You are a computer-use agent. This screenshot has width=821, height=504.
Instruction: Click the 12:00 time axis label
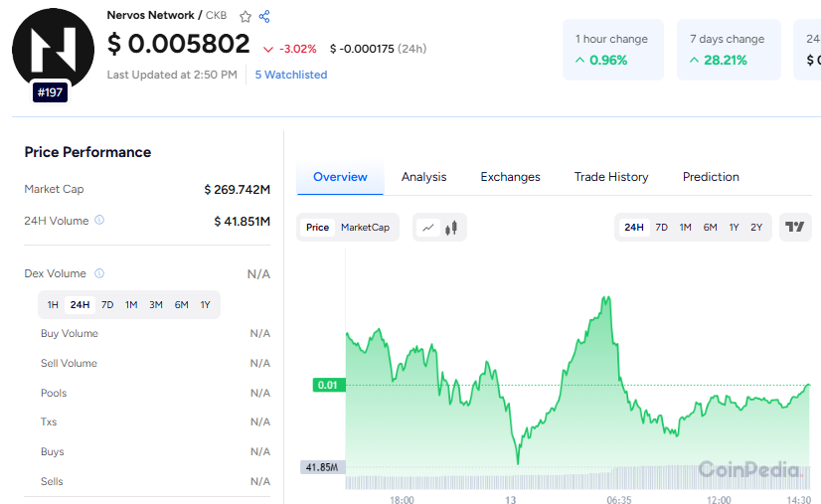pyautogui.click(x=719, y=500)
